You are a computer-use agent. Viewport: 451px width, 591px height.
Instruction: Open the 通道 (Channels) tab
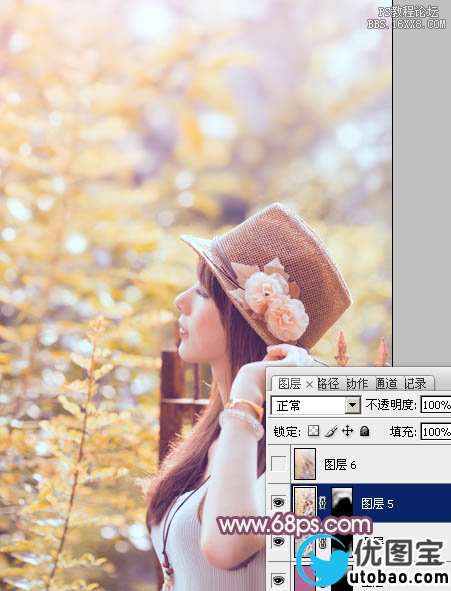tap(386, 384)
